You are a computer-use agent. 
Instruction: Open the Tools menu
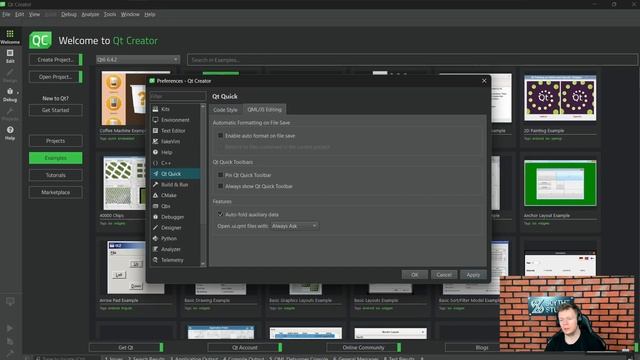(110, 14)
